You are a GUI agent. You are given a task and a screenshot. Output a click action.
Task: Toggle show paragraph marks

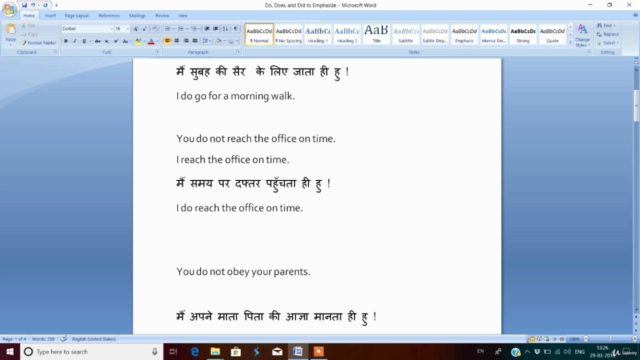tap(236, 29)
